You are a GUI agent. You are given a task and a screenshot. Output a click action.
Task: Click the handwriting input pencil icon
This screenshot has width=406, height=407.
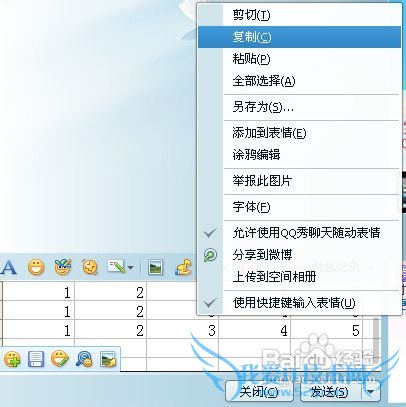pyautogui.click(x=116, y=267)
